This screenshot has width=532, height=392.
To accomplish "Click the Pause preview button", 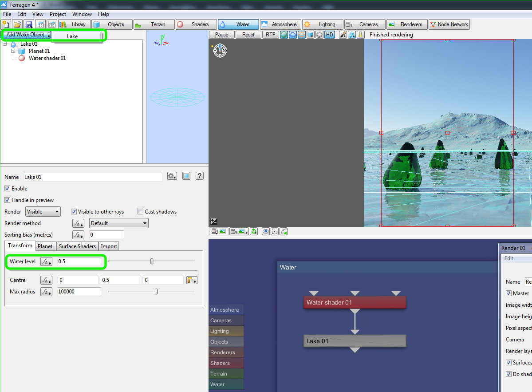I will (221, 35).
